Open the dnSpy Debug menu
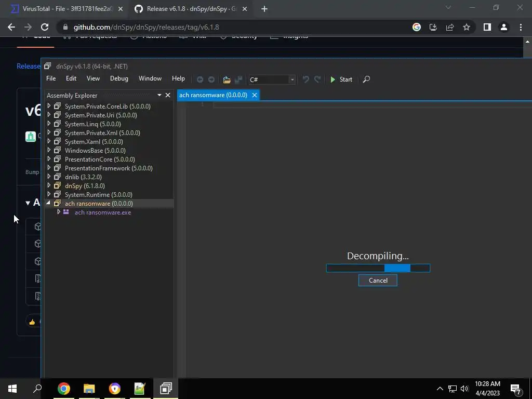The image size is (532, 399). (119, 78)
